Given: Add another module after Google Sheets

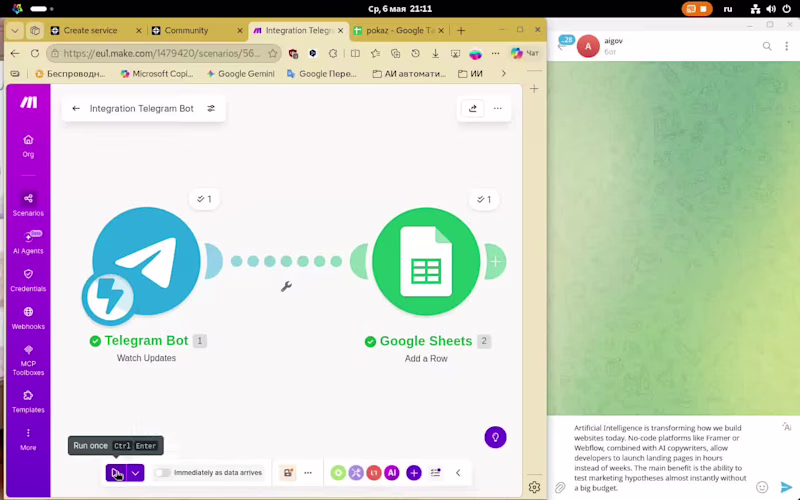Looking at the screenshot, I should [x=495, y=262].
